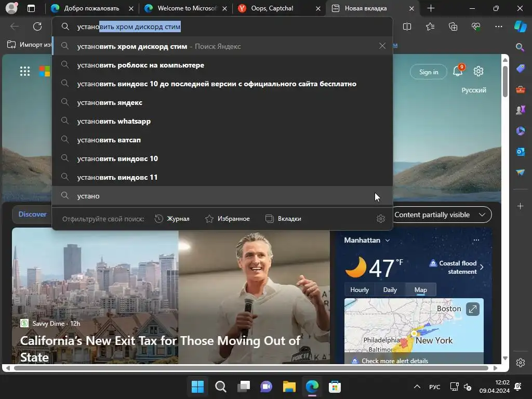The image size is (532, 399).
Task: Open sidebar Shopping tag icon
Action: click(520, 69)
